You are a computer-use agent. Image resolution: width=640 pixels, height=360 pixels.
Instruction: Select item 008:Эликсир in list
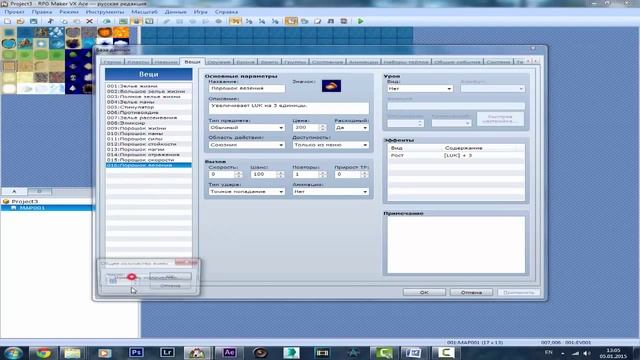click(149, 123)
